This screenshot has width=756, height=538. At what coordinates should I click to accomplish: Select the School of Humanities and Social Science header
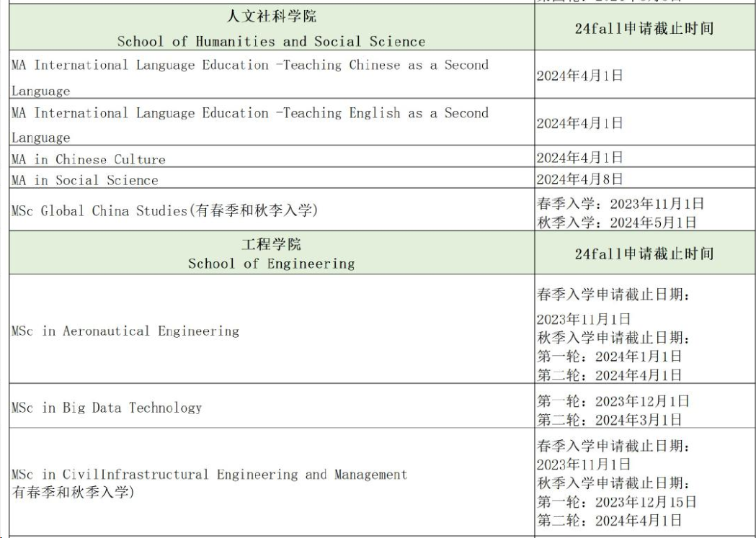(271, 28)
